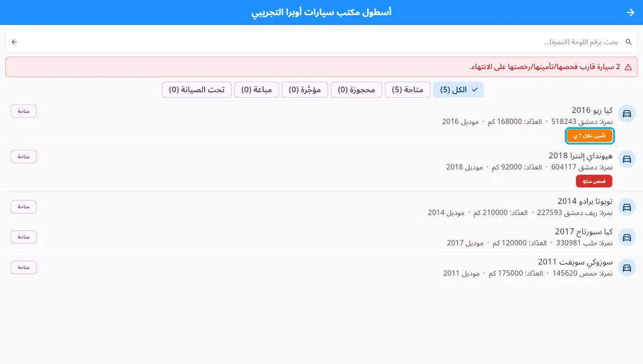Click the plate number search field
Image resolution: width=643 pixels, height=364 pixels.
tap(322, 42)
